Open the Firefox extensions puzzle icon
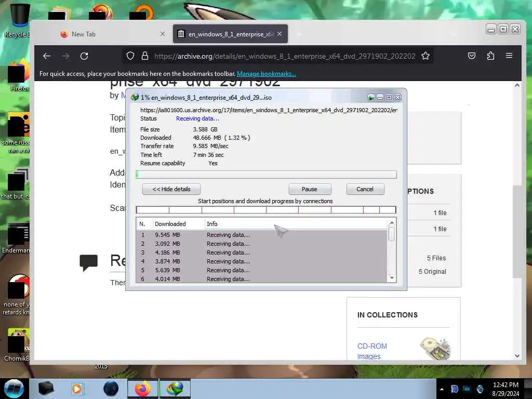The image size is (532, 399). coord(490,56)
